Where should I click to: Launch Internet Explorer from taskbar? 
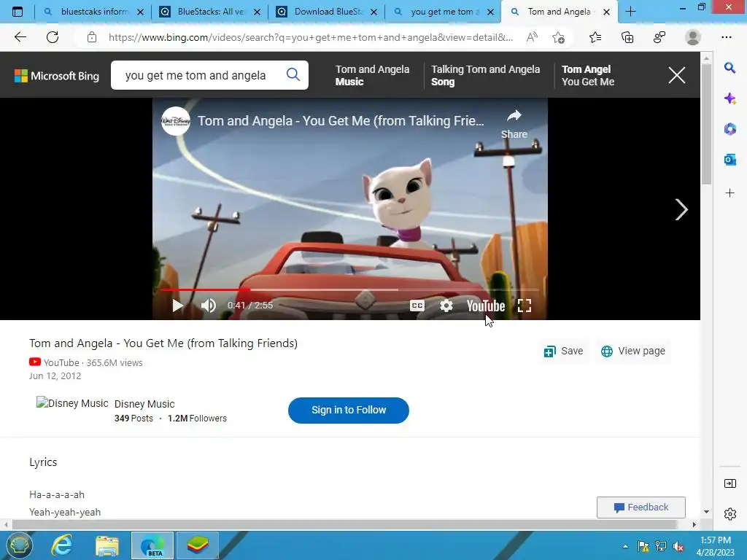tap(62, 545)
